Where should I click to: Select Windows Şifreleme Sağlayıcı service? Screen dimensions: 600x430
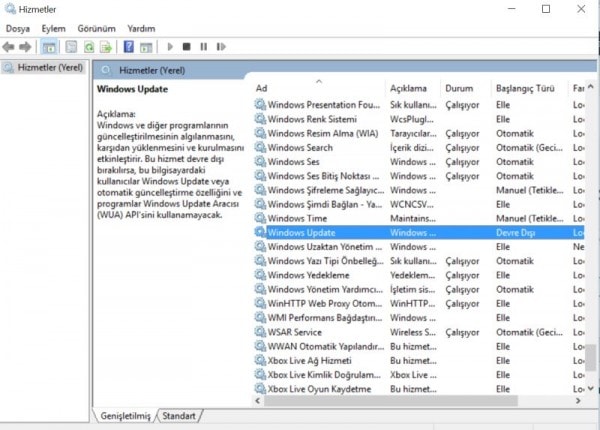tap(419, 190)
